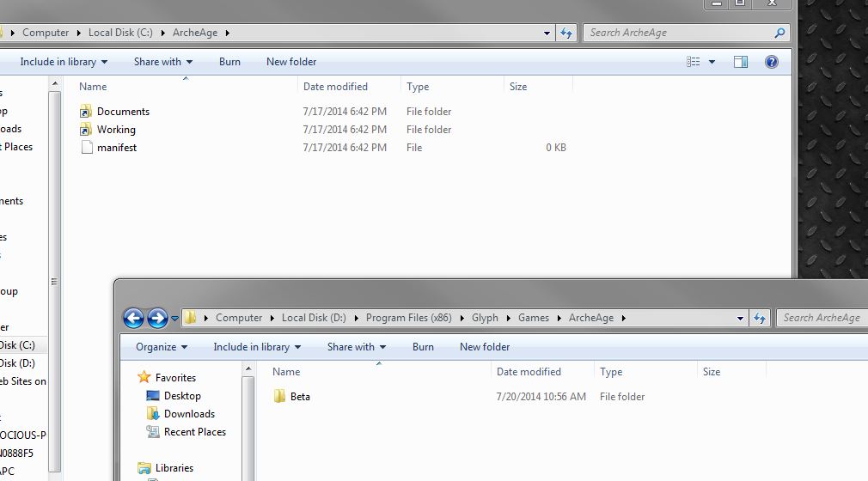The width and height of the screenshot is (868, 481).
Task: Click the Help question mark icon
Action: [x=771, y=62]
